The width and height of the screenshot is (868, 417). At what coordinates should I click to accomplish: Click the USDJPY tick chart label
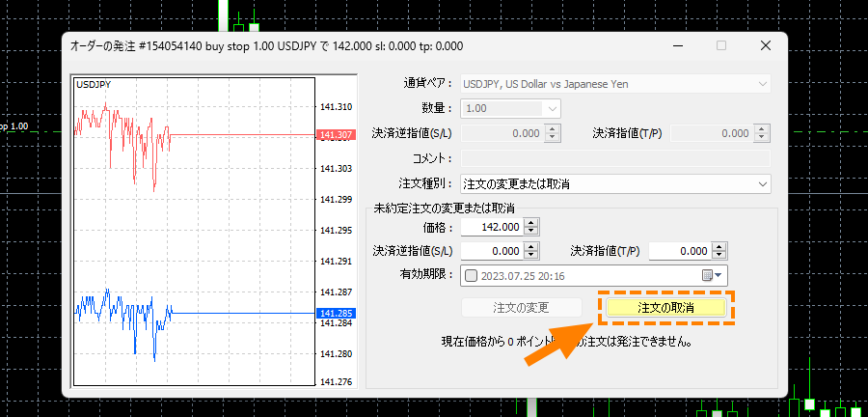click(x=94, y=85)
